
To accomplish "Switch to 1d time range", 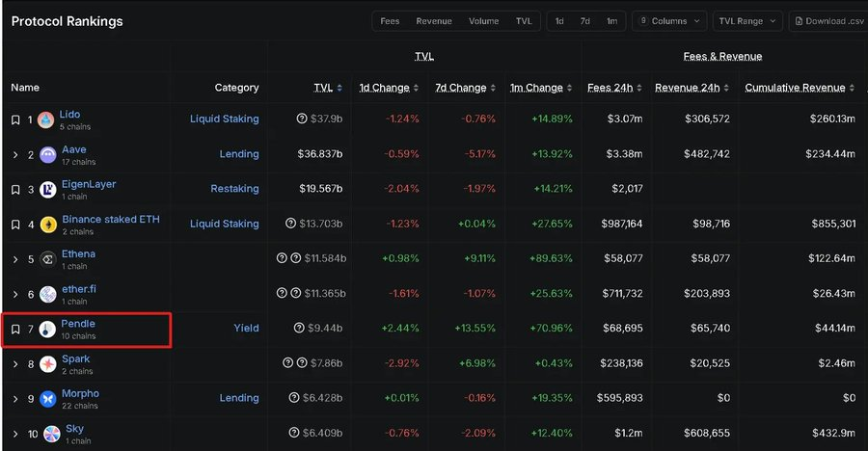I will click(559, 21).
